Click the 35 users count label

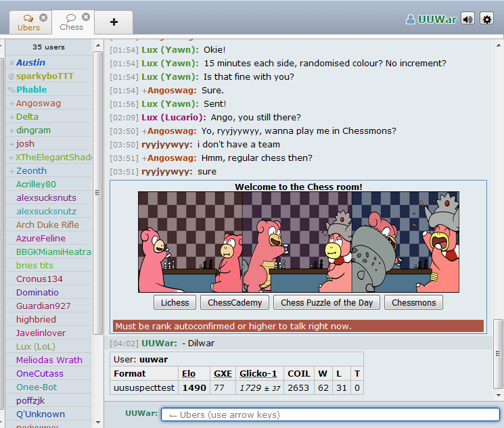coord(49,47)
